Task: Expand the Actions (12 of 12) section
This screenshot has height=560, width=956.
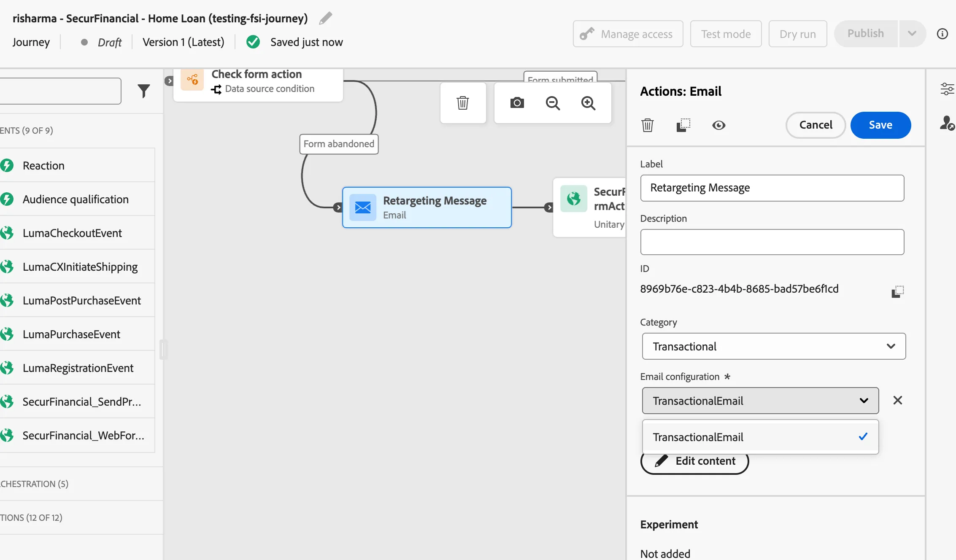Action: pyautogui.click(x=81, y=517)
